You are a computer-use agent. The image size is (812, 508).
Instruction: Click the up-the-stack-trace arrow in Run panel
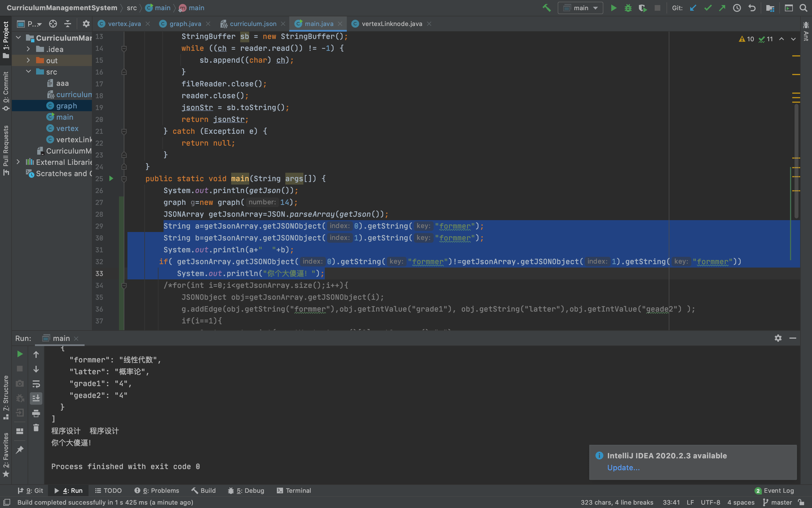36,354
